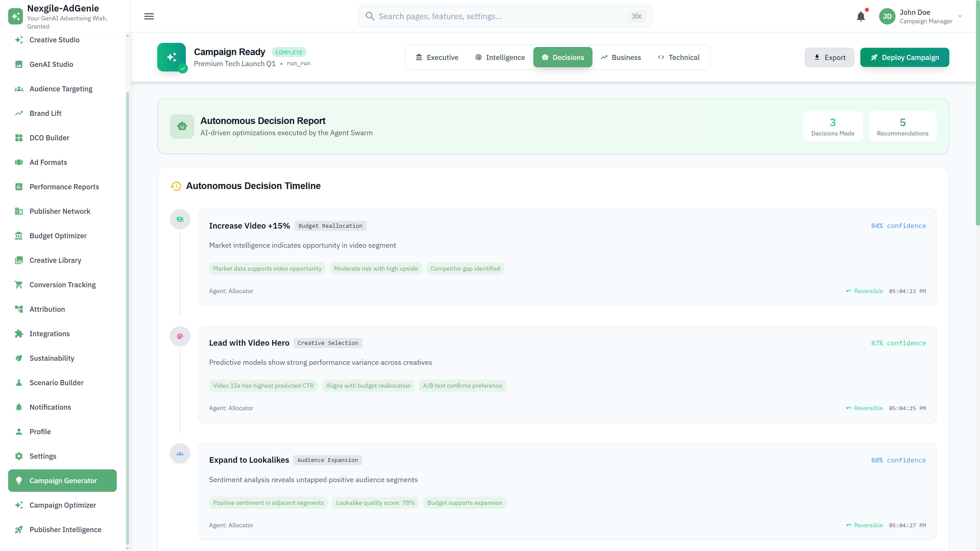980x551 pixels.
Task: Open the Executive report tab
Action: point(437,57)
